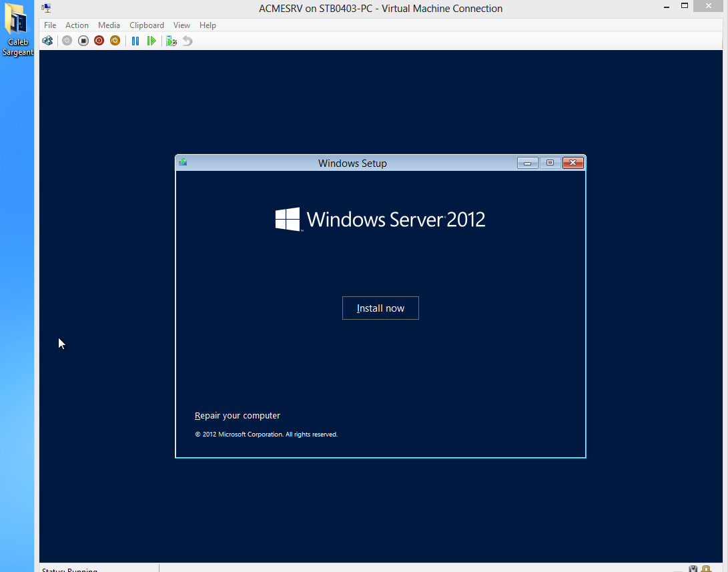
Task: Open the File menu
Action: coord(50,25)
